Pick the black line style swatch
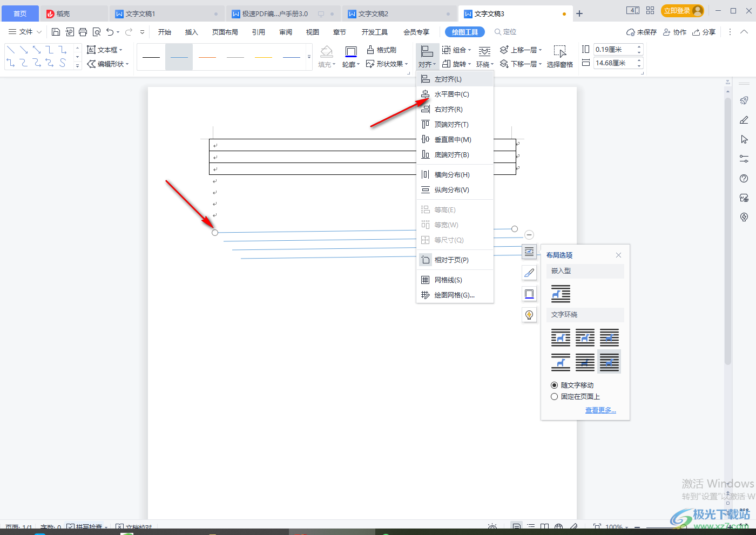This screenshot has height=535, width=756. [x=151, y=57]
